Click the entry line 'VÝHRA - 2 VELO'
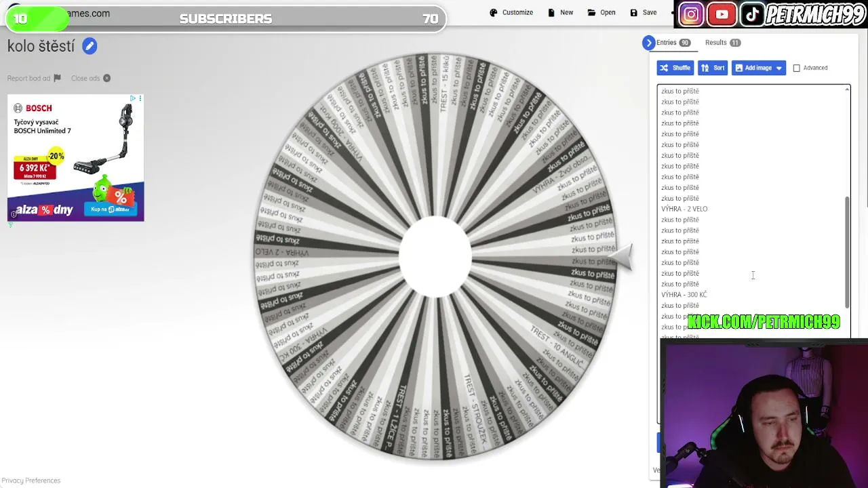 point(684,209)
